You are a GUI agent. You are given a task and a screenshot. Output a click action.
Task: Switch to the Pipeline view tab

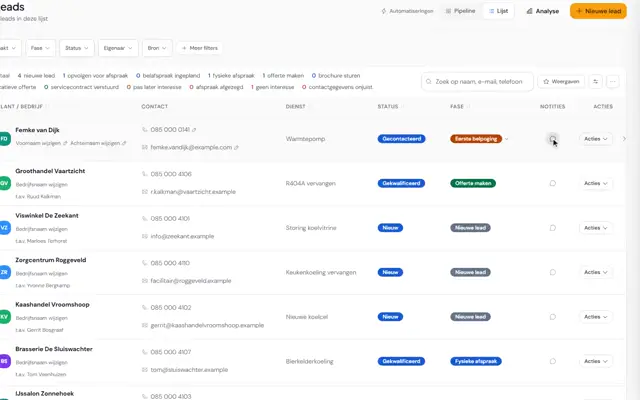coord(460,11)
